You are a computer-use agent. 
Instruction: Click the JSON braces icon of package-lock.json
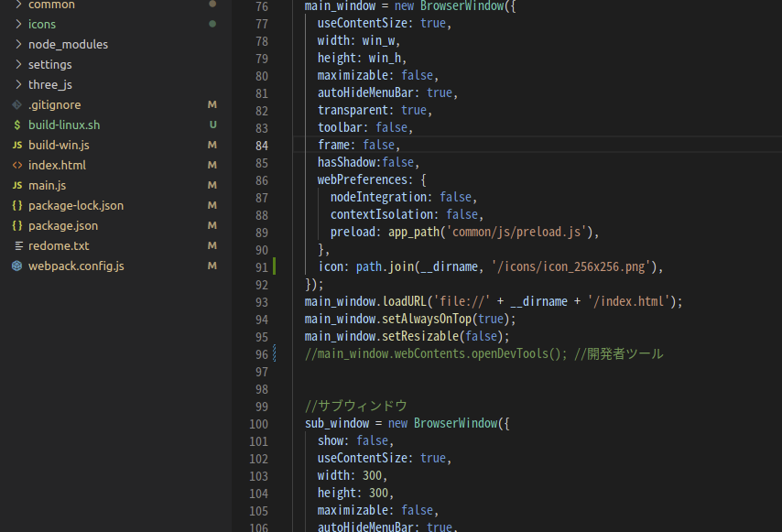[x=17, y=205]
